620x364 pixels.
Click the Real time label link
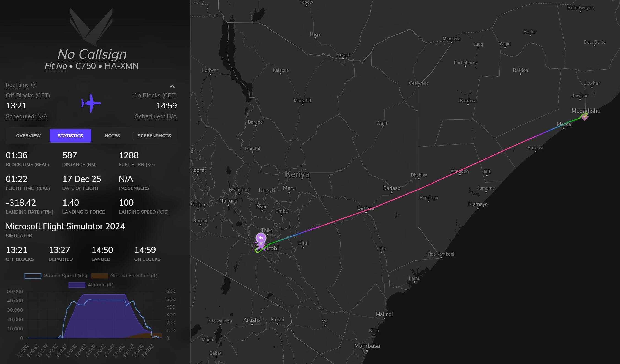pos(17,85)
